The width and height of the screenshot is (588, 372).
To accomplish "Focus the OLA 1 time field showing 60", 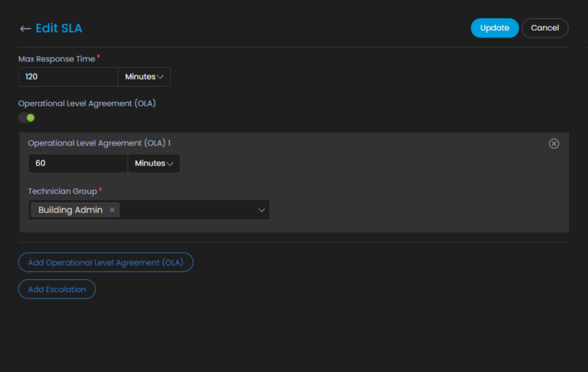I will [x=77, y=163].
